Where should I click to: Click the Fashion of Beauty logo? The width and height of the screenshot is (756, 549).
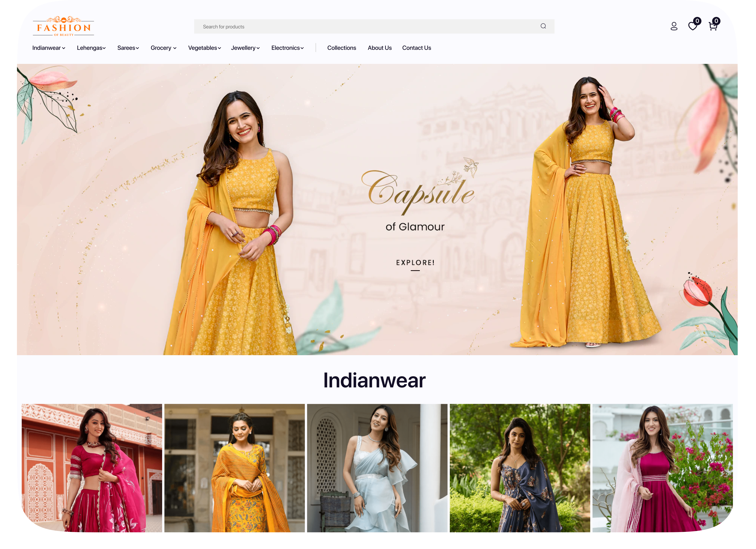pos(63,26)
